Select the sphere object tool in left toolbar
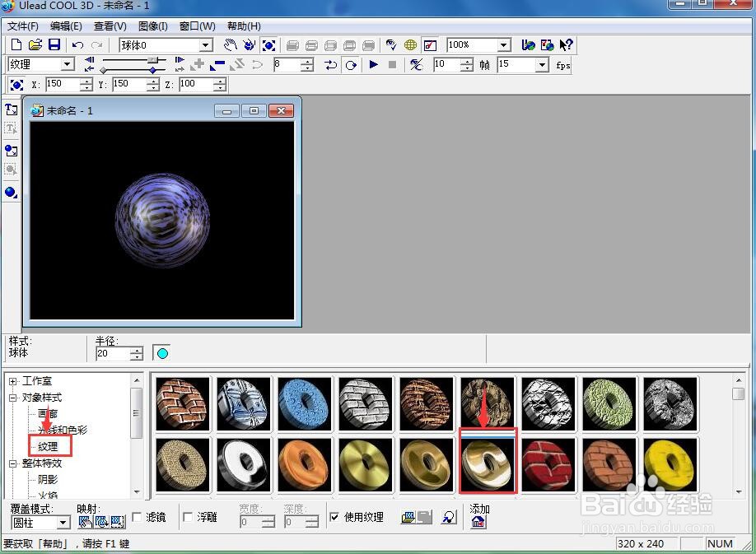Viewport: 756px width, 554px height. (11, 192)
